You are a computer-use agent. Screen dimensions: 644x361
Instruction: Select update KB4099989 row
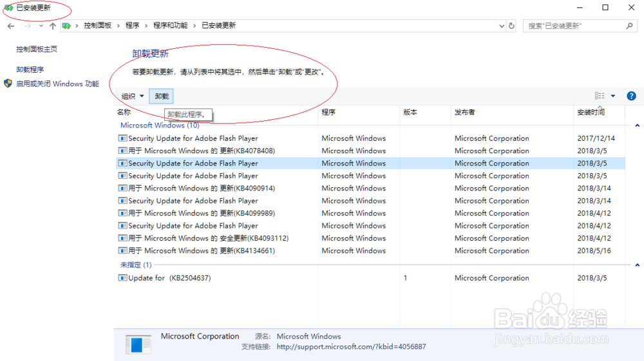coord(370,214)
